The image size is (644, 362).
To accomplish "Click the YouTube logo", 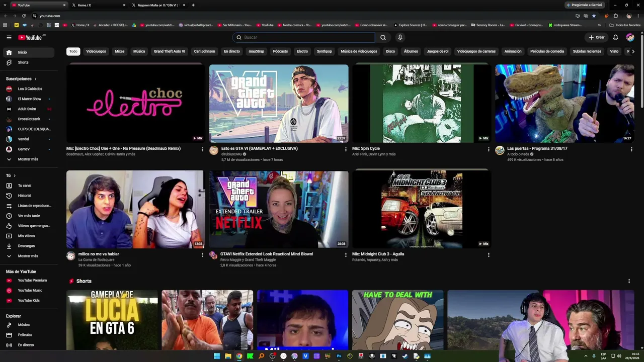I will coord(30,37).
